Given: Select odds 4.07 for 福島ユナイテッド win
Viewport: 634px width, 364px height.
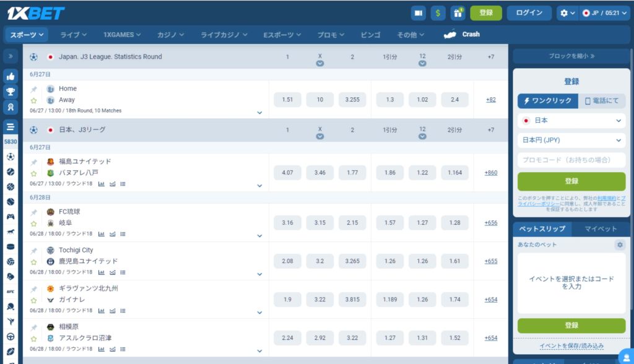Looking at the screenshot, I should click(x=287, y=173).
